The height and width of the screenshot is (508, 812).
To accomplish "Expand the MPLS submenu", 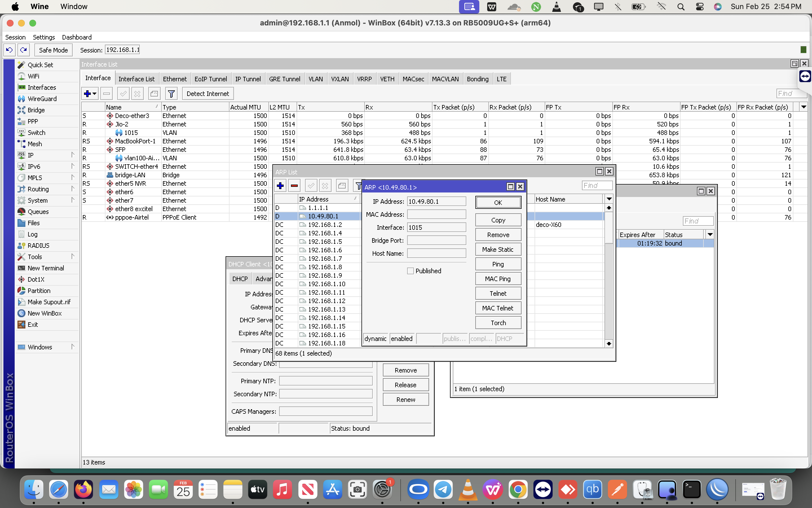I will coord(47,178).
